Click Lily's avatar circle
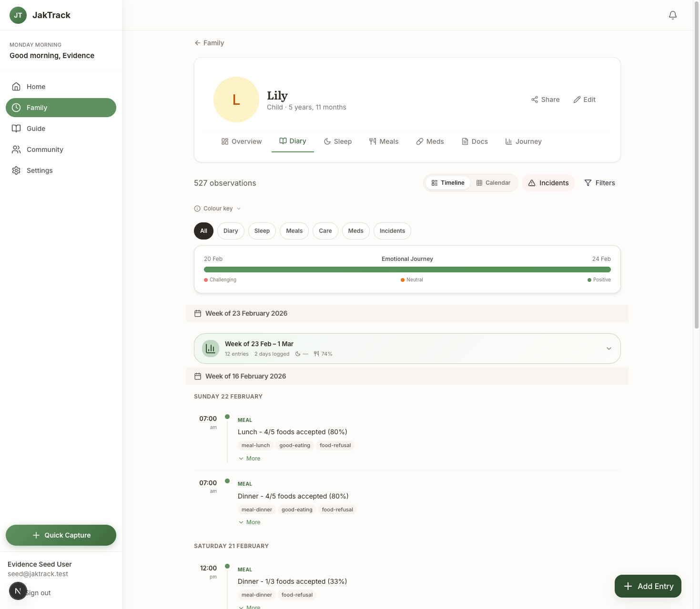This screenshot has width=700, height=609. [236, 100]
